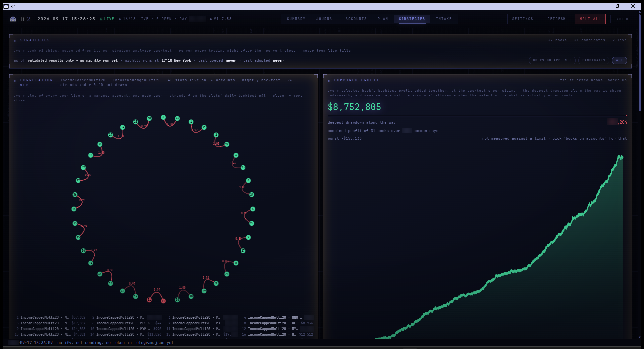Click the REFRESH button
Viewport: 644px width, 349px height.
[556, 19]
